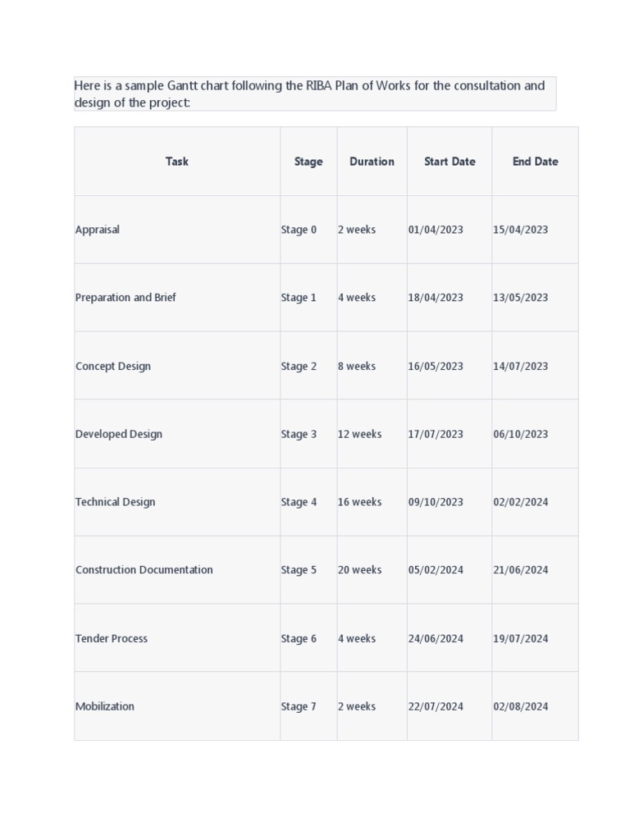Click the End Date column header
Viewport: 630px width, 840px height.
pos(535,162)
